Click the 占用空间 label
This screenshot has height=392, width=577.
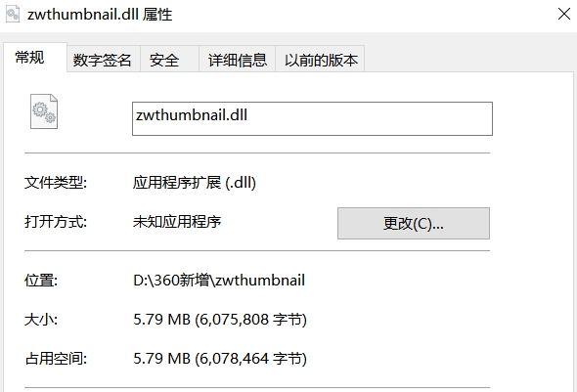pos(56,358)
